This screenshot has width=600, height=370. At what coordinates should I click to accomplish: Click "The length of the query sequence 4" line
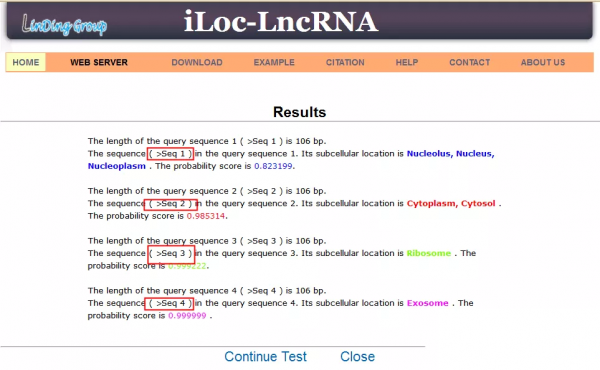(207, 290)
